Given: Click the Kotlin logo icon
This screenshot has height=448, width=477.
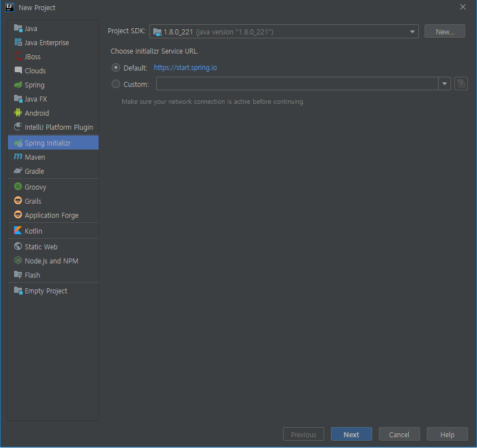Looking at the screenshot, I should [18, 230].
